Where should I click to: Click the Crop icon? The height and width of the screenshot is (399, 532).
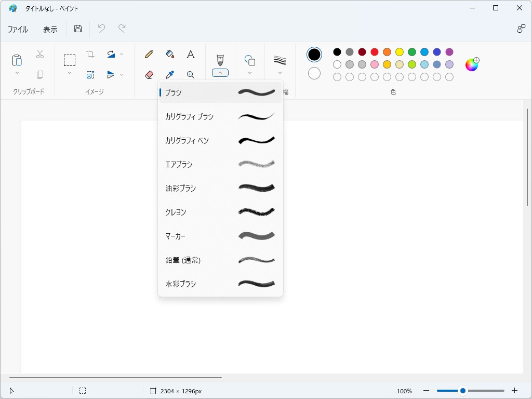pos(90,54)
